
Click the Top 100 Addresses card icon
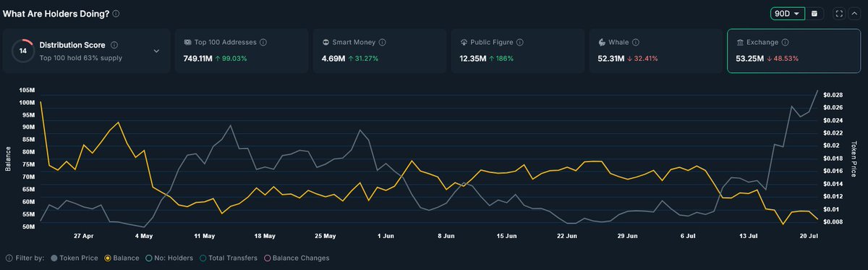coord(187,42)
